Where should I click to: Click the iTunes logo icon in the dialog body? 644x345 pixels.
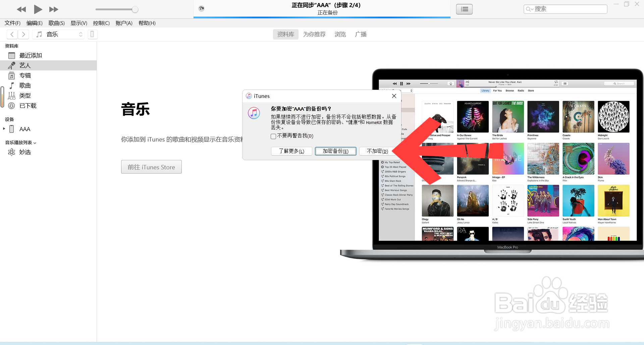(x=254, y=113)
